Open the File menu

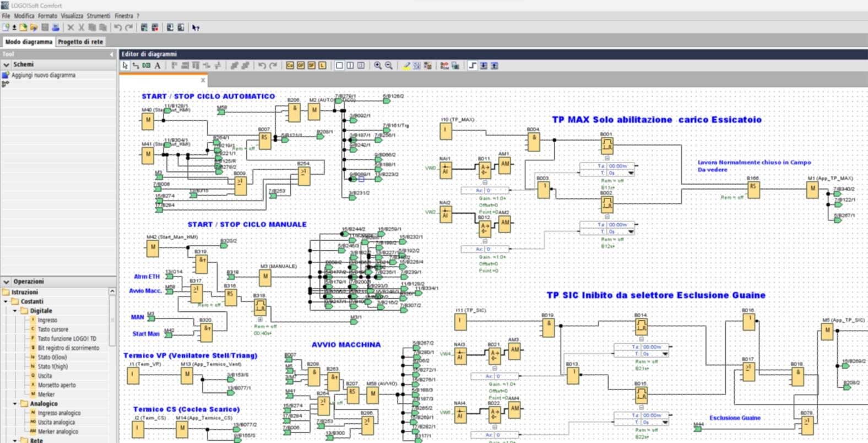point(6,16)
